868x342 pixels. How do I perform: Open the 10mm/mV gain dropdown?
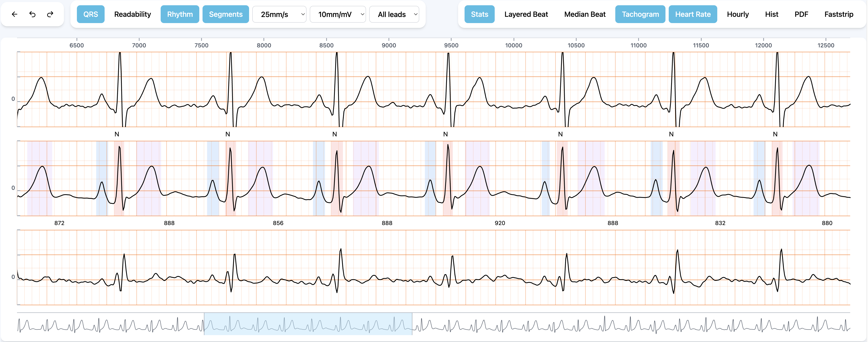pyautogui.click(x=338, y=14)
